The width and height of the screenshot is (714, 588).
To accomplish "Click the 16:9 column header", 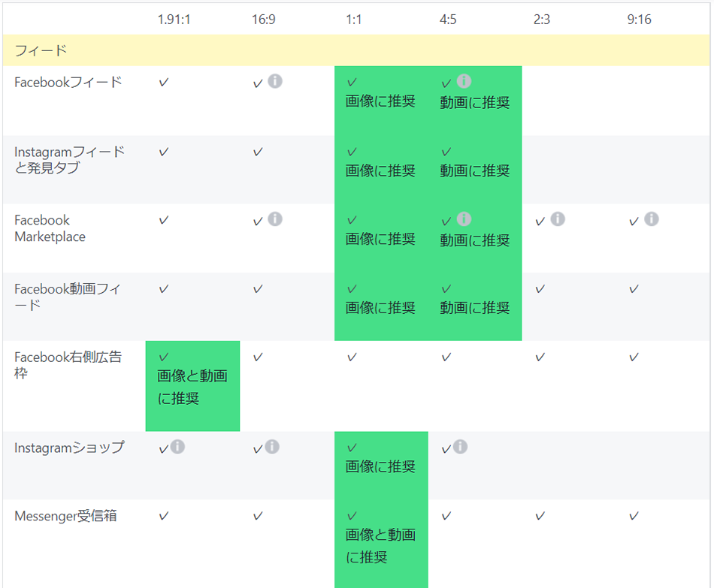I will pos(264,20).
